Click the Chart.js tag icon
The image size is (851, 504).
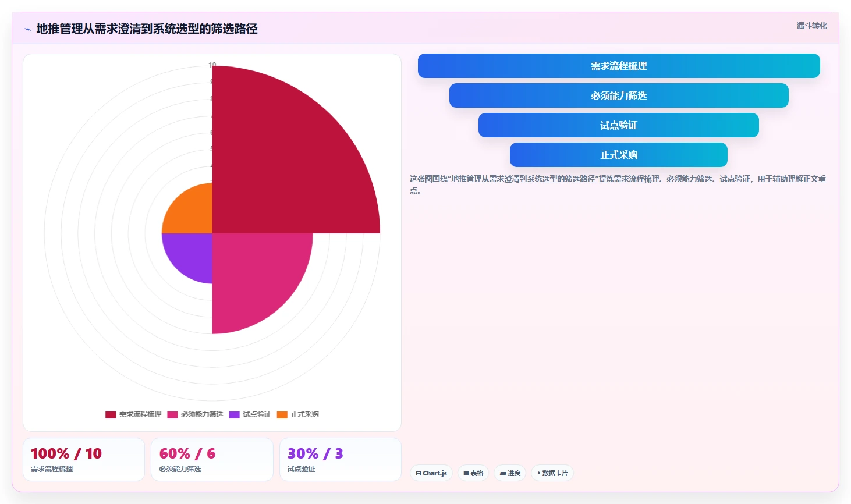pos(419,474)
